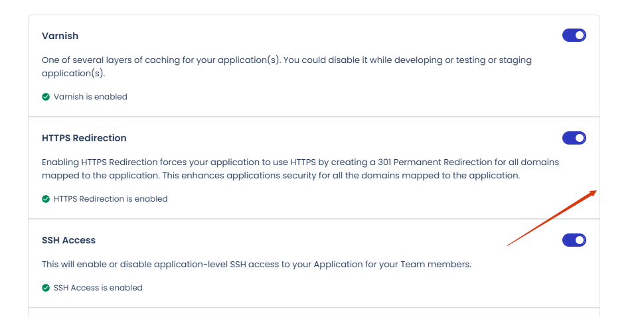Switch off the SSH Access toggle
The width and height of the screenshot is (644, 317).
[574, 240]
